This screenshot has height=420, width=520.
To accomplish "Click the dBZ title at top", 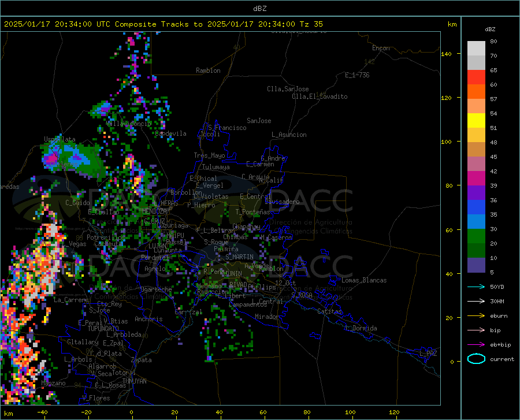I will (x=259, y=9).
